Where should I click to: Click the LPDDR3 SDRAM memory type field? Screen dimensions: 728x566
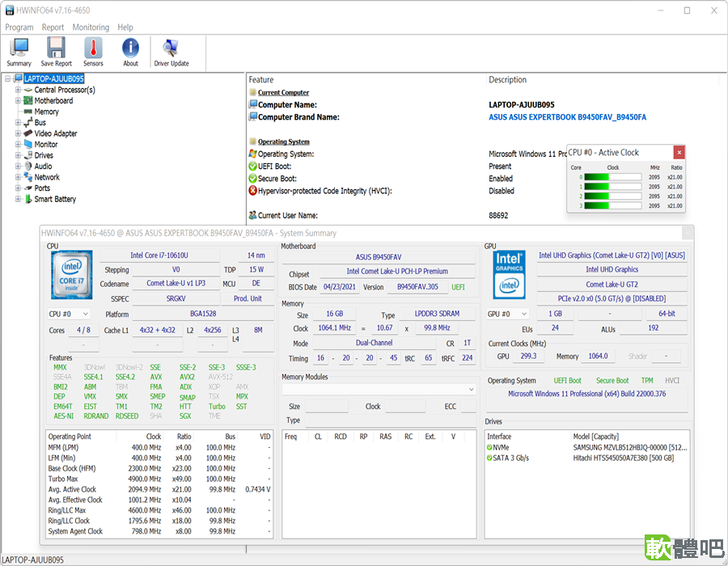[437, 314]
